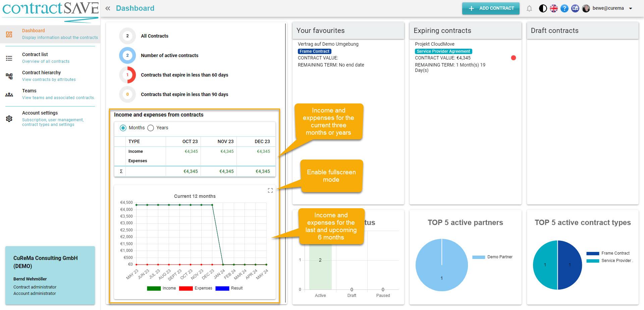Click the dark blue Frame Contract pie slice

(x=570, y=265)
